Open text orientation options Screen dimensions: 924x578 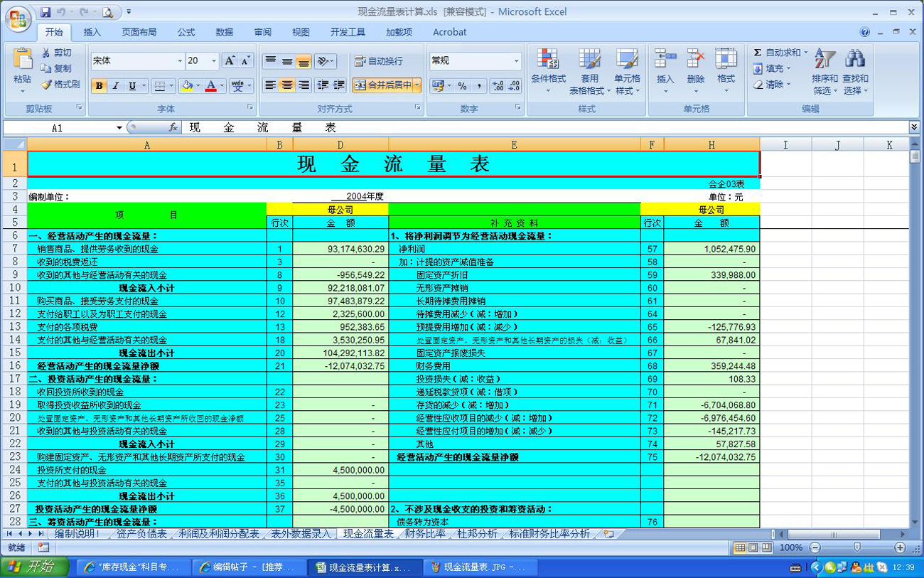coord(325,61)
